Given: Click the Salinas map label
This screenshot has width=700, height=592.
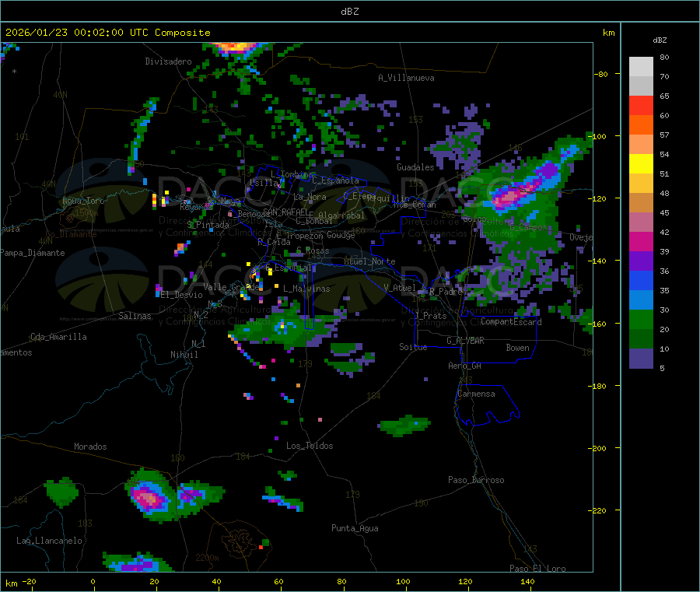Looking at the screenshot, I should (135, 316).
